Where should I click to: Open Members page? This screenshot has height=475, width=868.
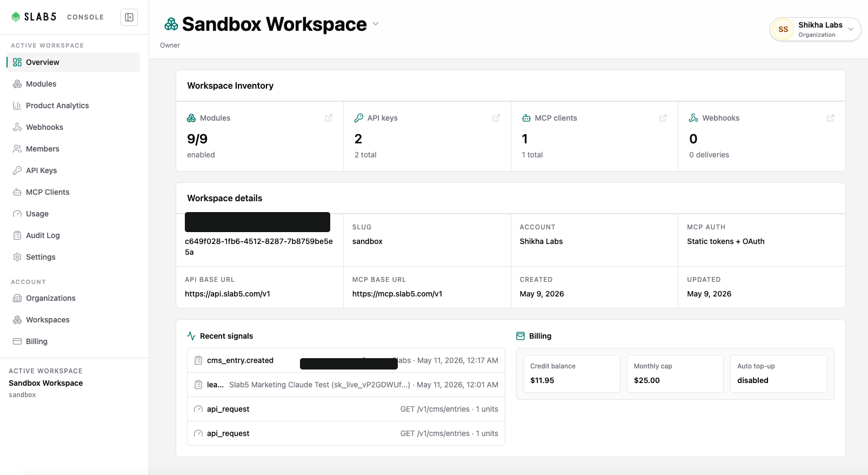73,149
